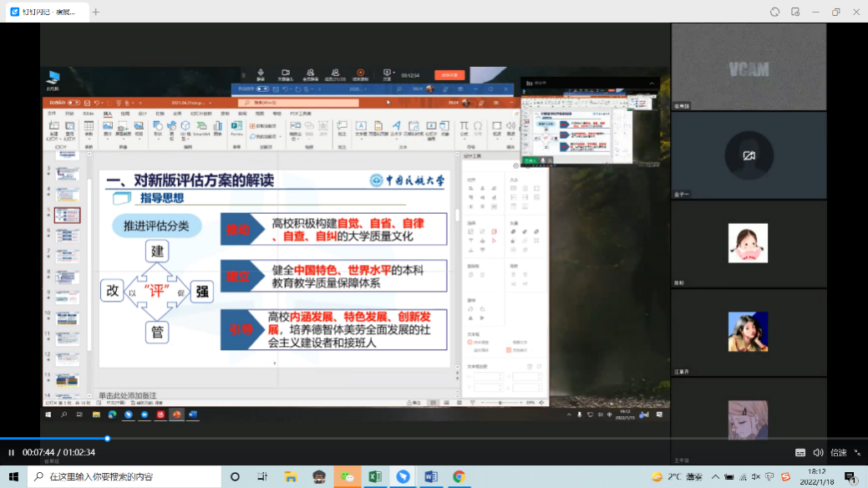The width and height of the screenshot is (868, 488).
Task: Open Task View on the taskbar
Action: coord(263,476)
